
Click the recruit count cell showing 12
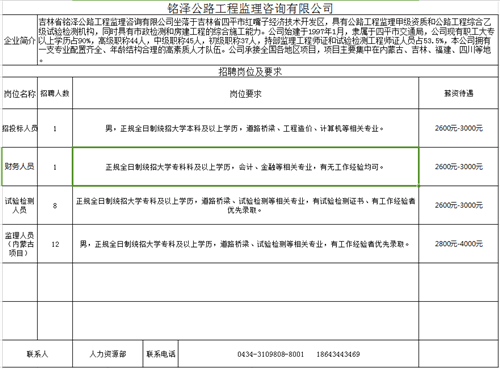[55, 244]
